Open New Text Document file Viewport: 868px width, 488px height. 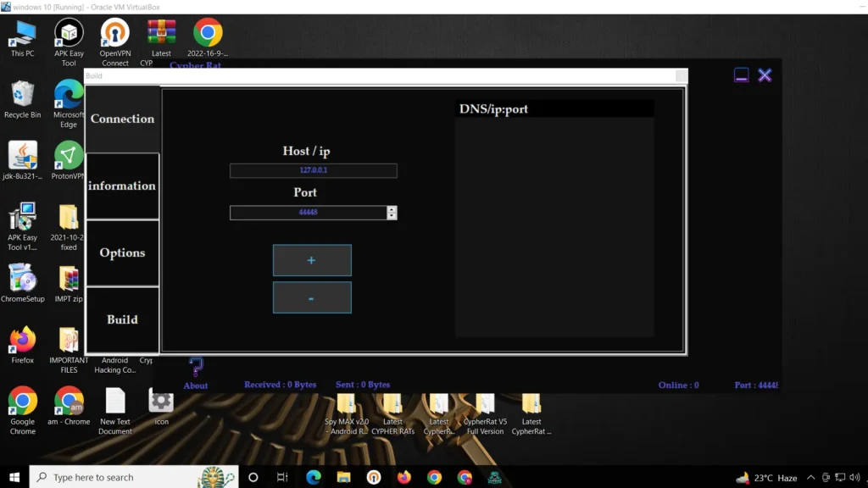point(115,411)
